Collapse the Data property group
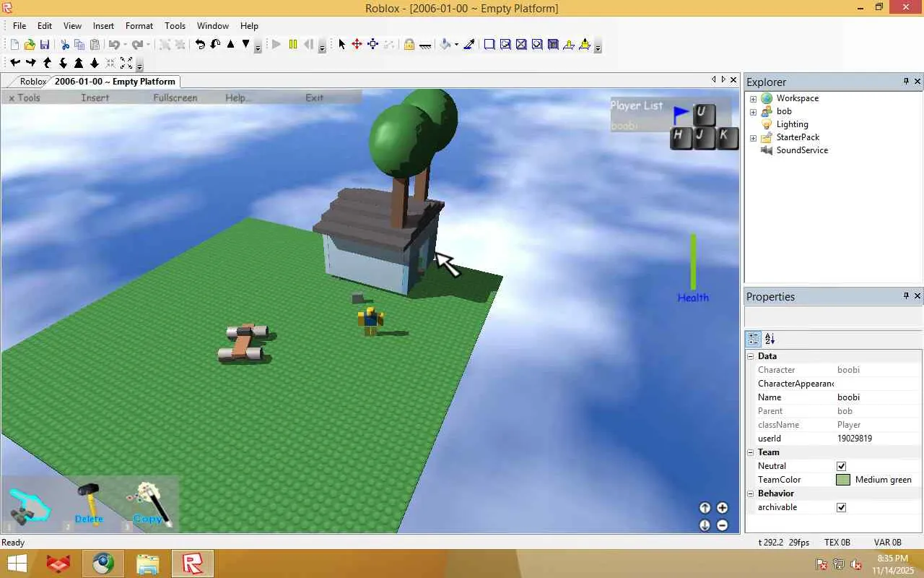This screenshot has width=924, height=578. coord(751,356)
